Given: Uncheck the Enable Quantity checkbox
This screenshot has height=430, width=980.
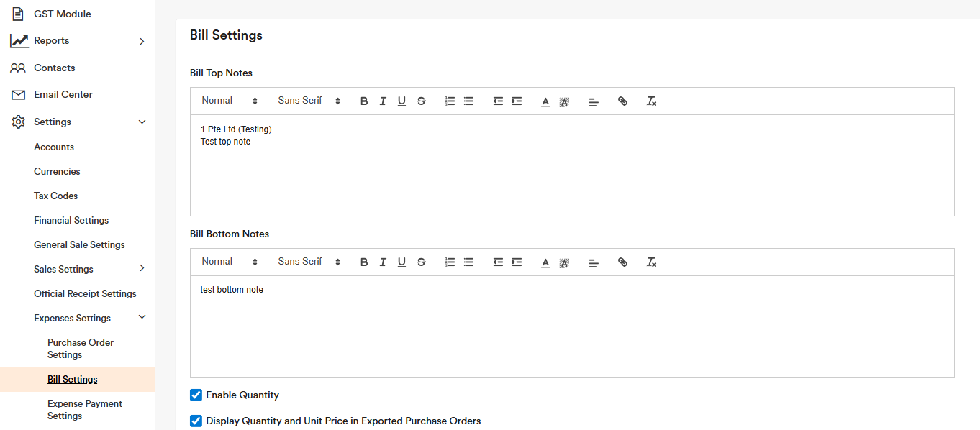Looking at the screenshot, I should tap(196, 395).
